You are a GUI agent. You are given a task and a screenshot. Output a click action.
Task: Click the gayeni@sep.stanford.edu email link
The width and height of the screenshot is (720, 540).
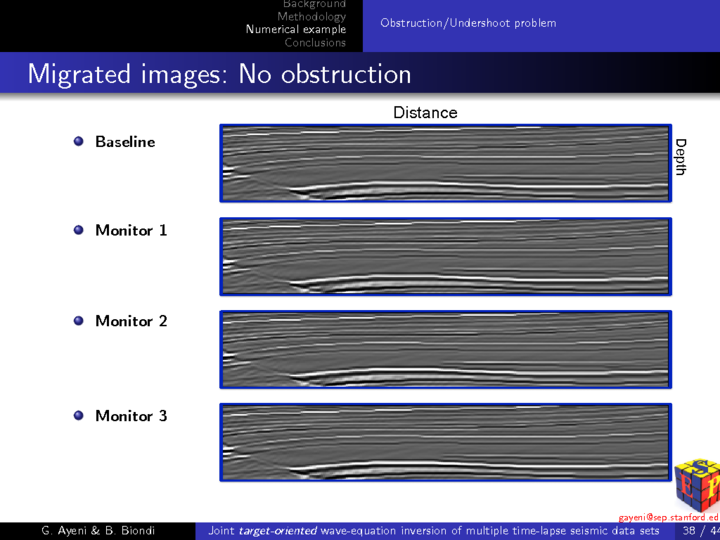[668, 517]
